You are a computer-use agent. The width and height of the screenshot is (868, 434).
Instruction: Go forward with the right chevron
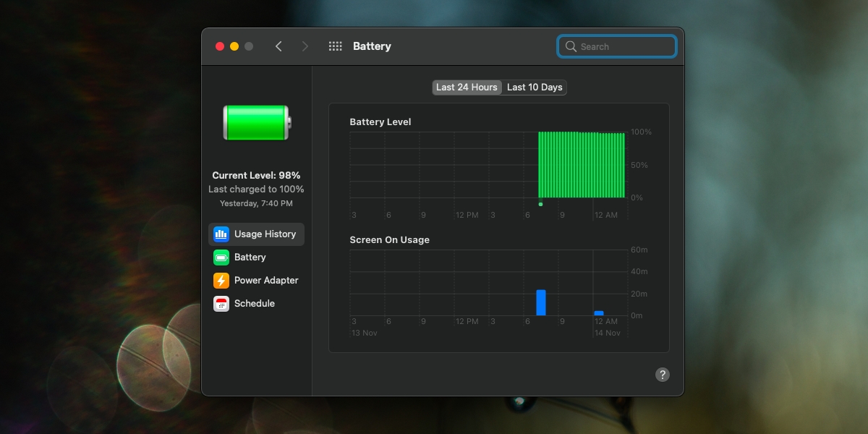click(305, 46)
